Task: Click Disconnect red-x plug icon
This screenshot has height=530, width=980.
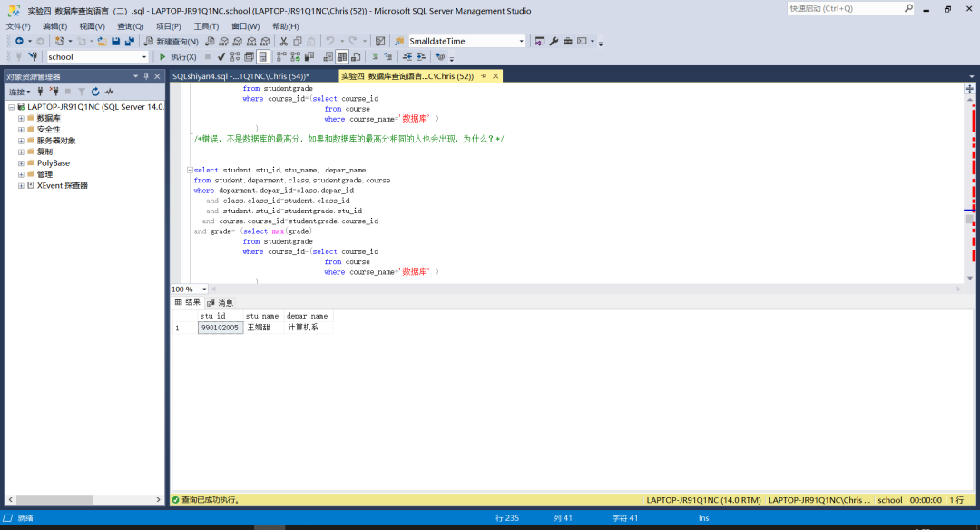Action: tap(54, 92)
